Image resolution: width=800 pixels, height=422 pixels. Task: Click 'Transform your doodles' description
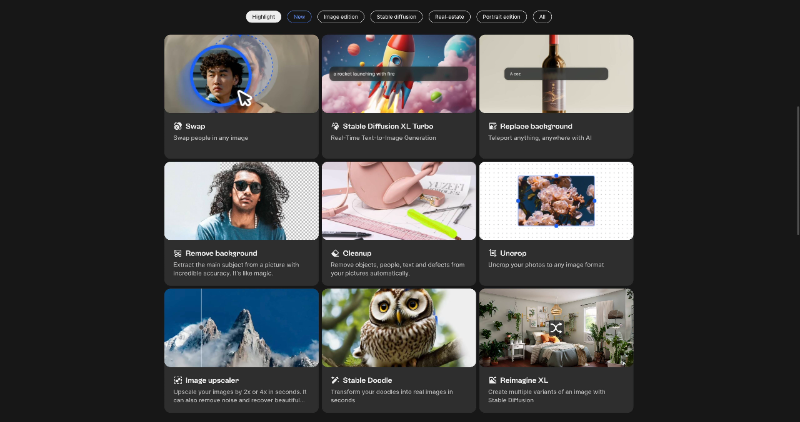point(391,396)
